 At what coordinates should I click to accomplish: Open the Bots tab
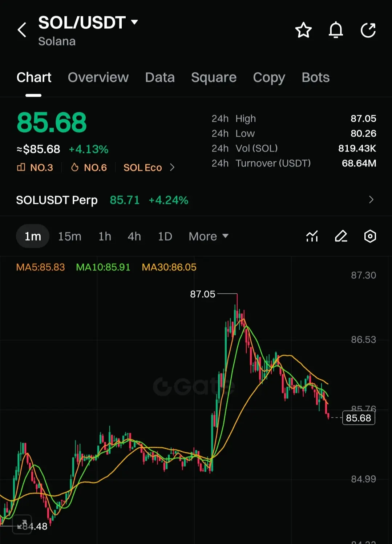315,77
